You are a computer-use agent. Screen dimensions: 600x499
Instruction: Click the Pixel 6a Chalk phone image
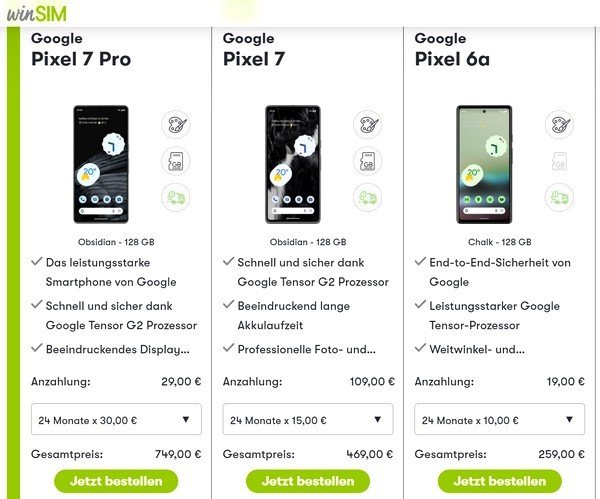tap(484, 163)
